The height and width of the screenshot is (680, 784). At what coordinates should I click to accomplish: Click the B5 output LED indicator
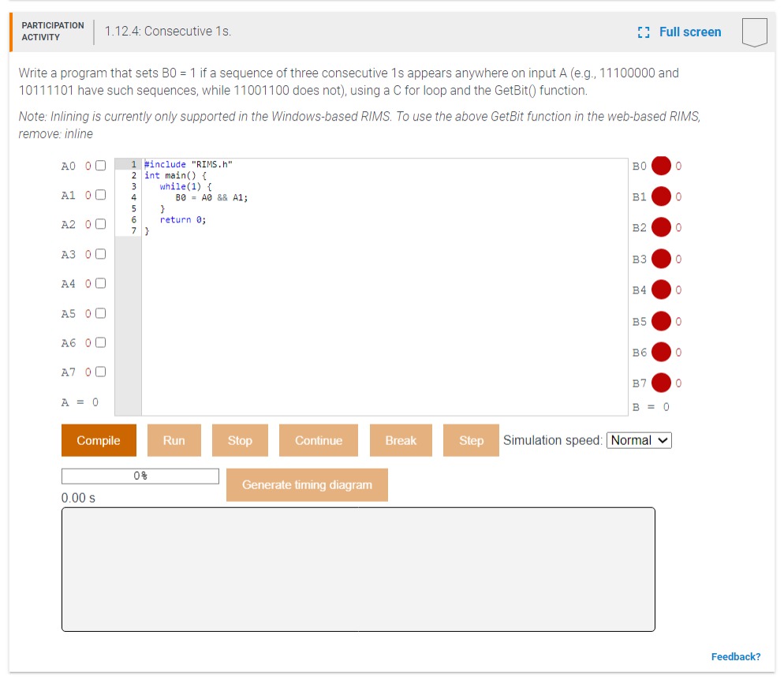coord(662,321)
